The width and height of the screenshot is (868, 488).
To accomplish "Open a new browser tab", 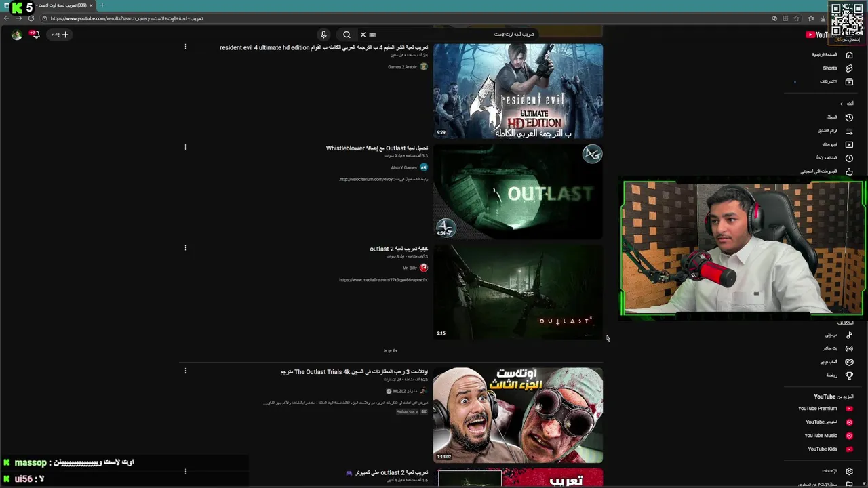I will [102, 5].
